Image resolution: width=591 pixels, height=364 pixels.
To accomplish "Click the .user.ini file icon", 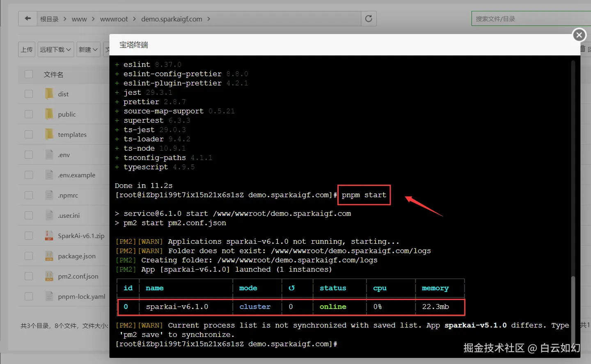I will pos(49,215).
